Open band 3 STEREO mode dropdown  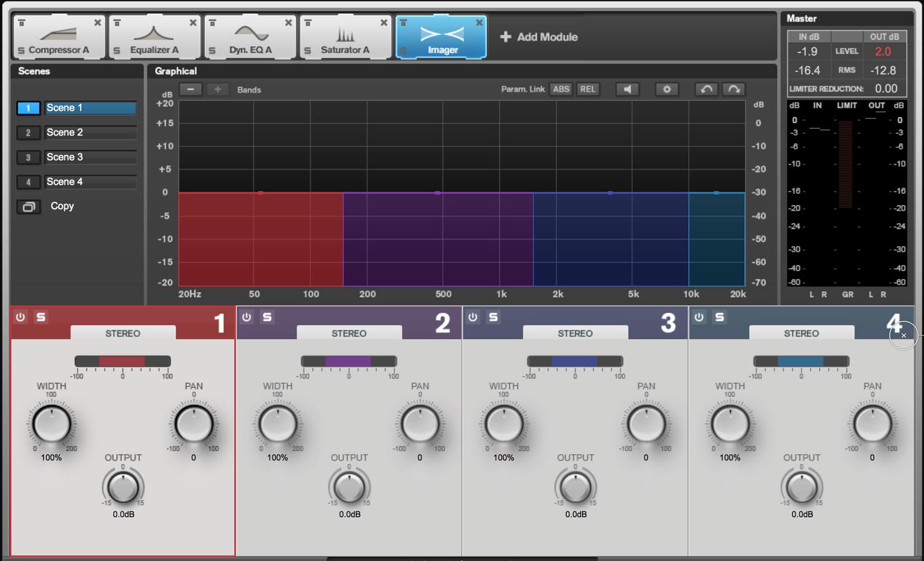pos(575,333)
